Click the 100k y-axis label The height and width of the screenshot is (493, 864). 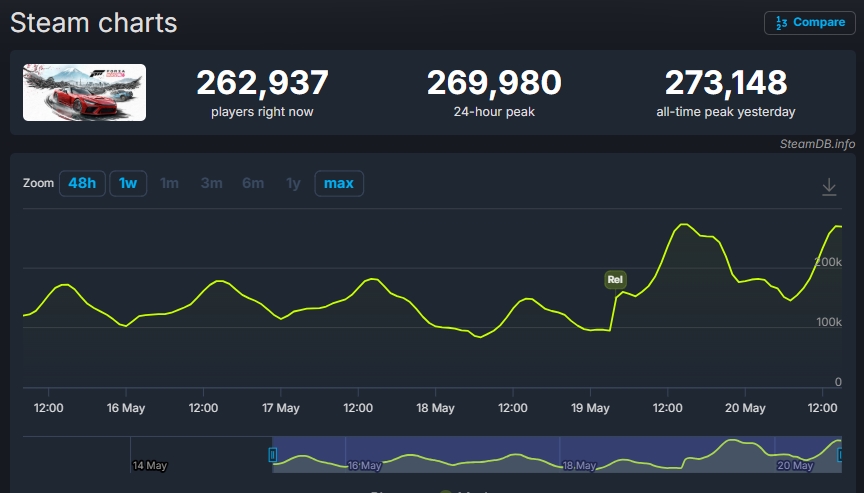coord(829,322)
